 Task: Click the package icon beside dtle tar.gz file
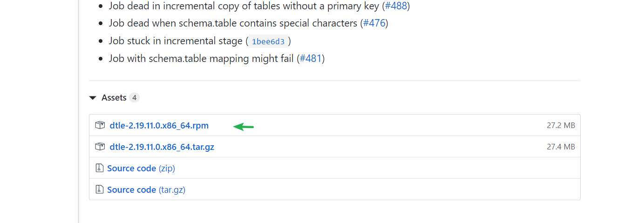click(x=100, y=147)
